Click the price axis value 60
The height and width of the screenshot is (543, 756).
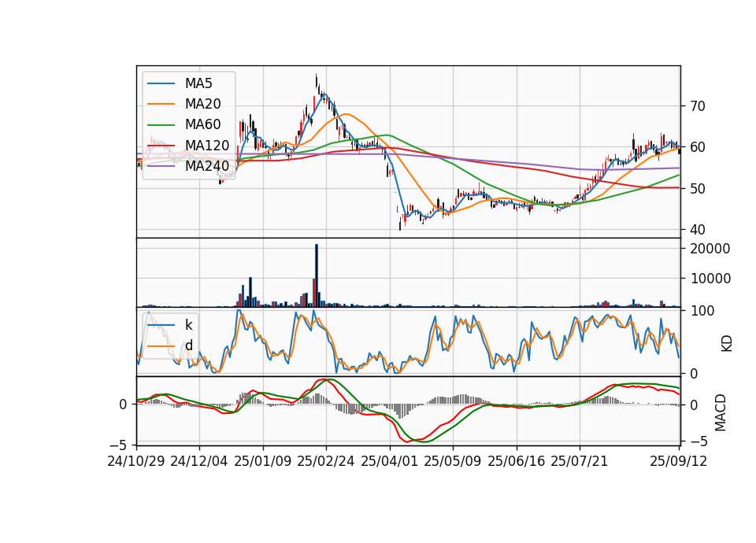coord(698,148)
